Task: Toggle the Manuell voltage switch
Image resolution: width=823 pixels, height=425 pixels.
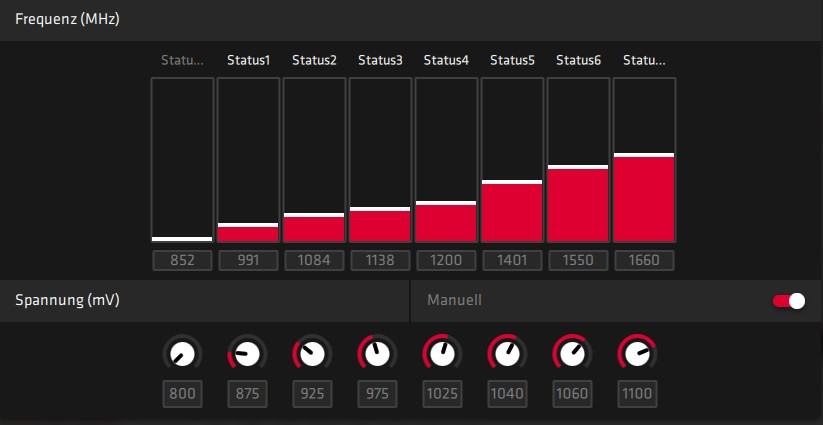Action: pyautogui.click(x=789, y=301)
